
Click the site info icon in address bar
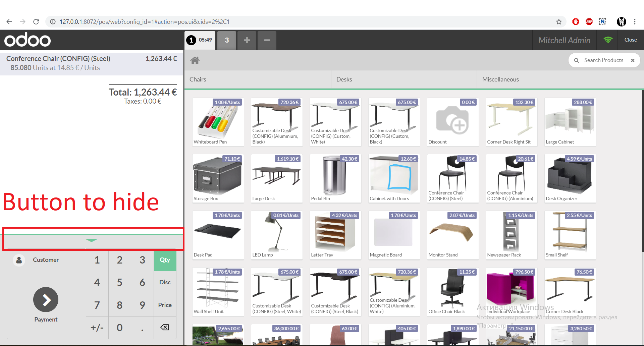pos(53,22)
